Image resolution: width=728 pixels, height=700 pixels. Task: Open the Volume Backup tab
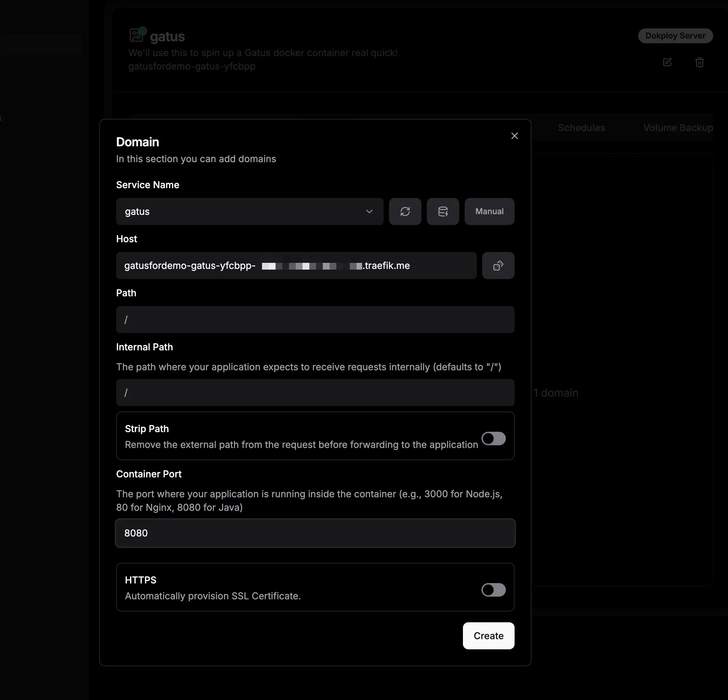click(677, 128)
